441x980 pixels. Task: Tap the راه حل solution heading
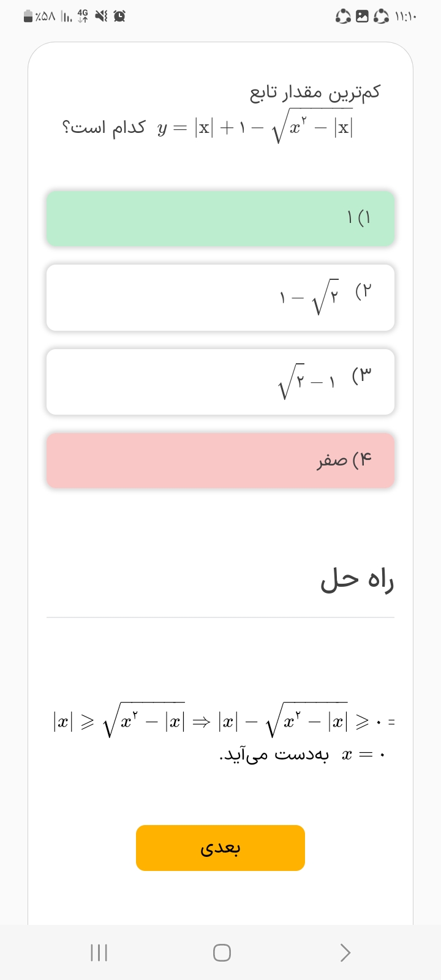[x=356, y=579]
